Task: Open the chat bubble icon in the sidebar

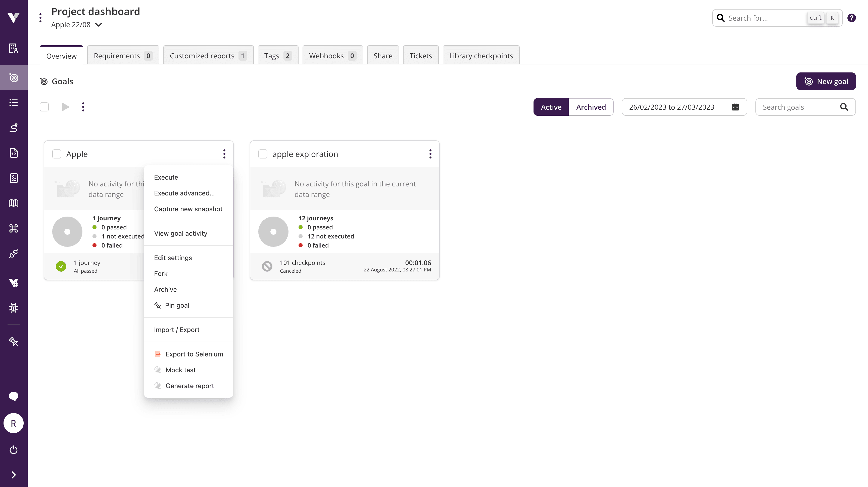Action: [x=14, y=396]
